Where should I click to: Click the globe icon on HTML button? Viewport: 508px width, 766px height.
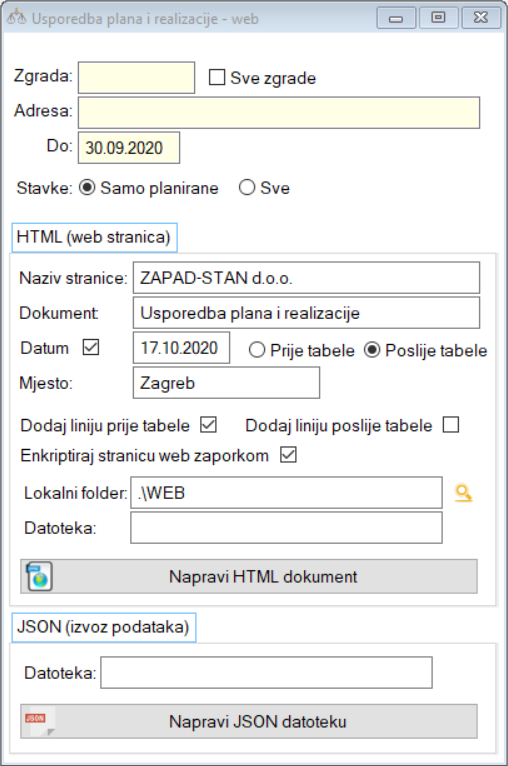40,577
